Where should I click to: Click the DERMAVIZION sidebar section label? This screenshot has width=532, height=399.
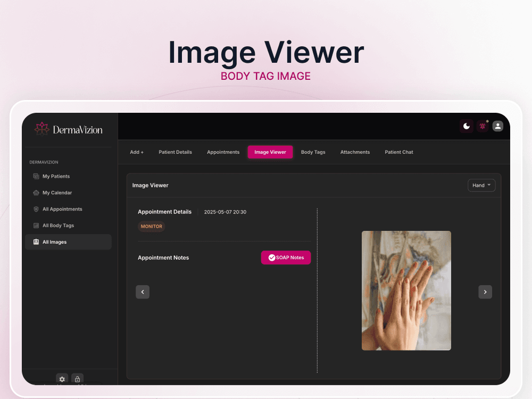pos(44,162)
